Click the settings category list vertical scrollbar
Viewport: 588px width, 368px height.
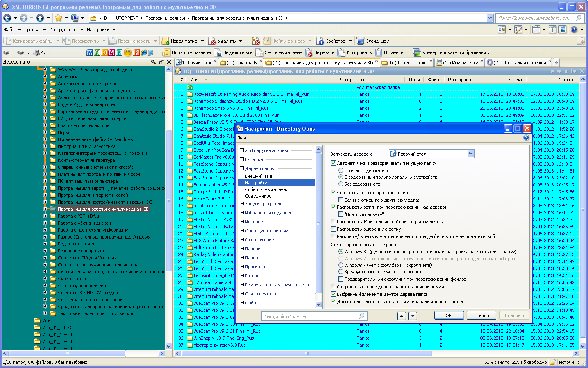pos(318,227)
